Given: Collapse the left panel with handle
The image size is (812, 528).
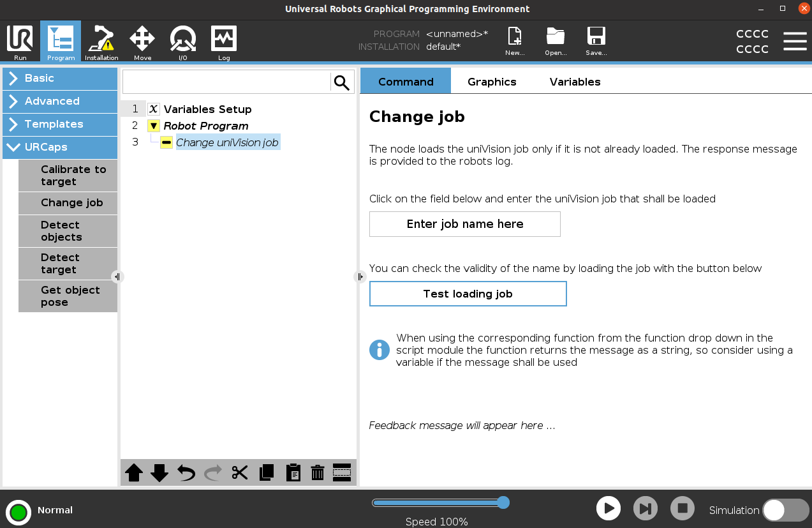Looking at the screenshot, I should (117, 276).
